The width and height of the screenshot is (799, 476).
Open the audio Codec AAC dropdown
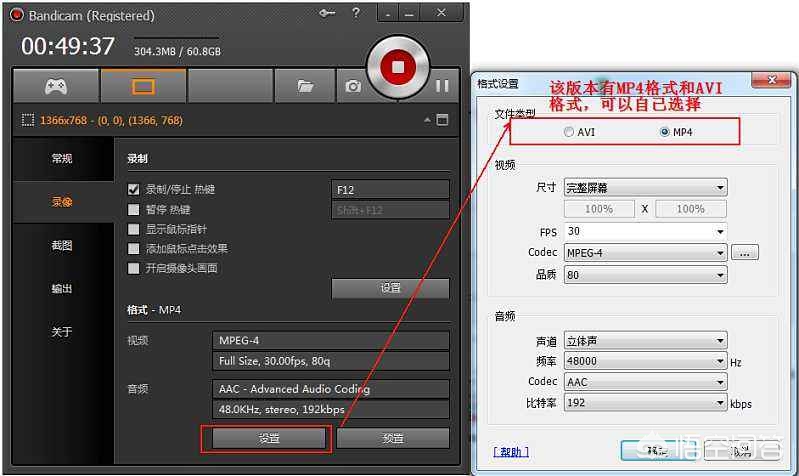click(646, 382)
